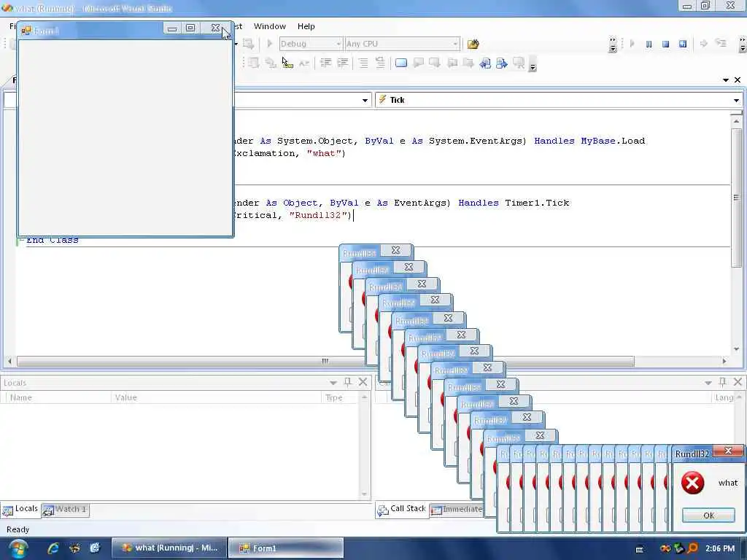
Task: Click the Break All pause debug icon
Action: coord(649,44)
